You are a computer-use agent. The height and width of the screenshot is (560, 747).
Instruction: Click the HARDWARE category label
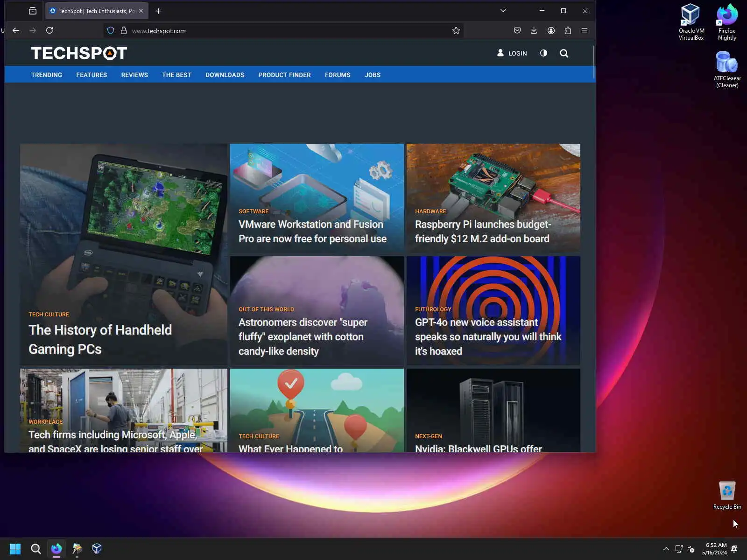430,211
